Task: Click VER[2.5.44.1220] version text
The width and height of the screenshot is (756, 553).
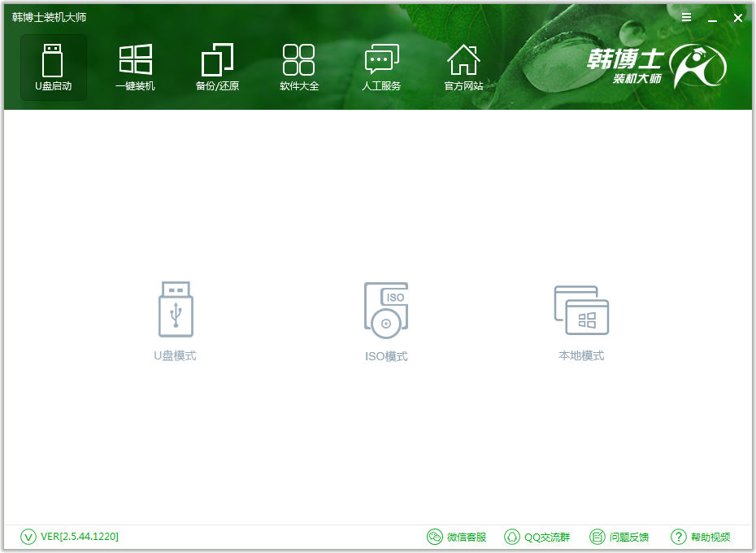Action: tap(80, 537)
